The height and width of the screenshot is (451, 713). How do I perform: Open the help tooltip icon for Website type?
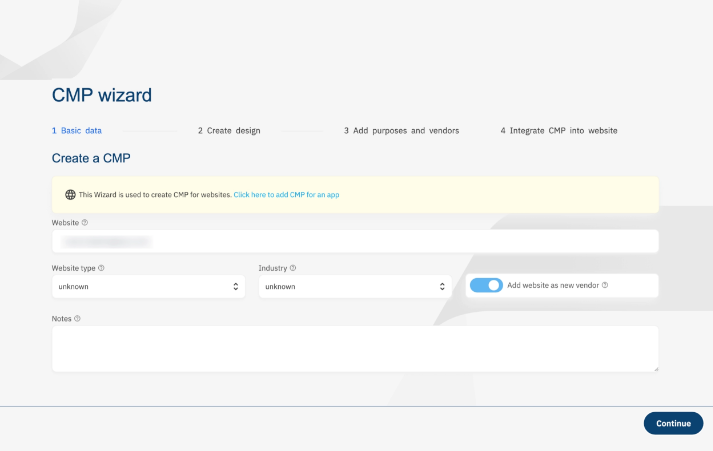coord(101,268)
